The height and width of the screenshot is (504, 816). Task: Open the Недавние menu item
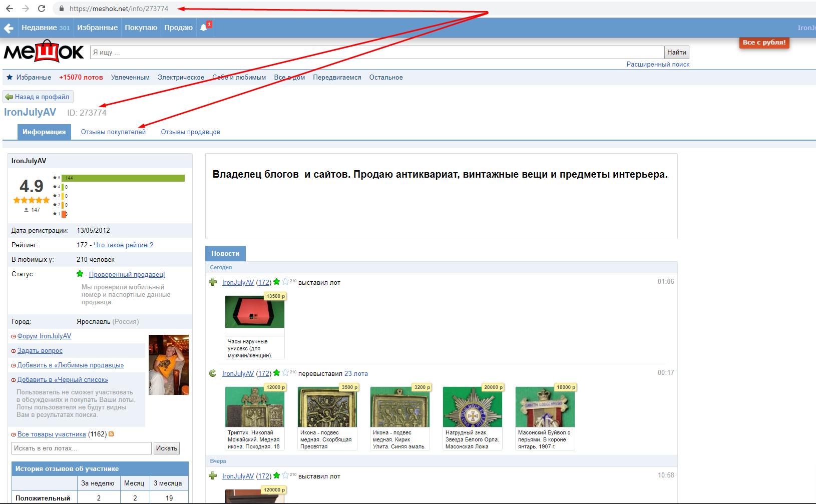(x=46, y=28)
